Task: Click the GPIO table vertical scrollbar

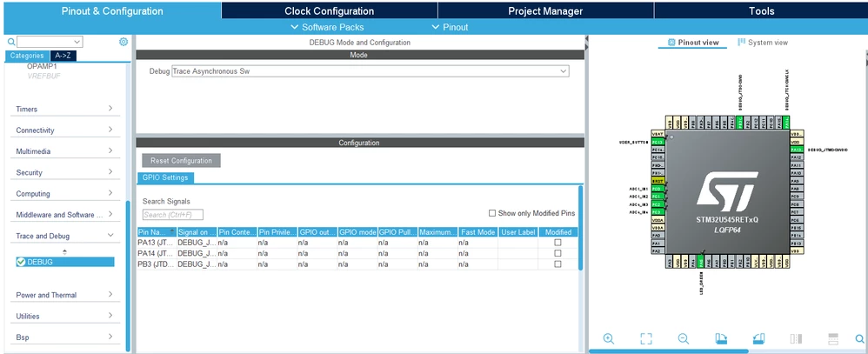Action: point(580,228)
